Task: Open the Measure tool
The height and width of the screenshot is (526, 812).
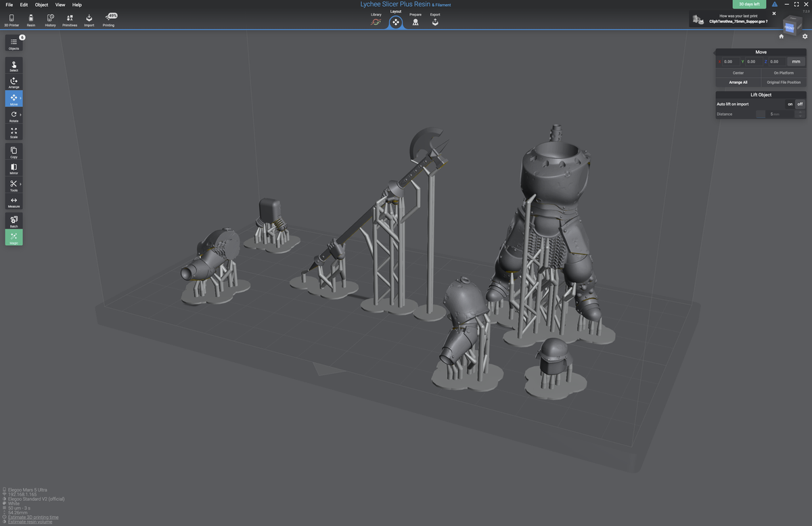Action: 14,202
